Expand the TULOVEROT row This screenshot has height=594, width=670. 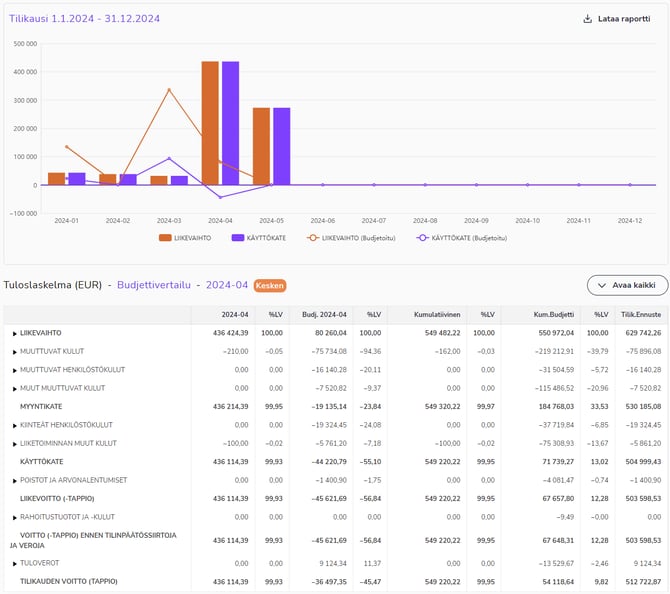14,562
